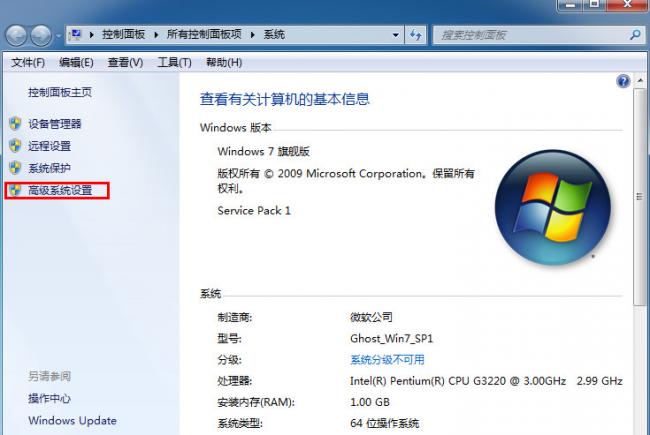Open 系统保护 link

[49, 168]
